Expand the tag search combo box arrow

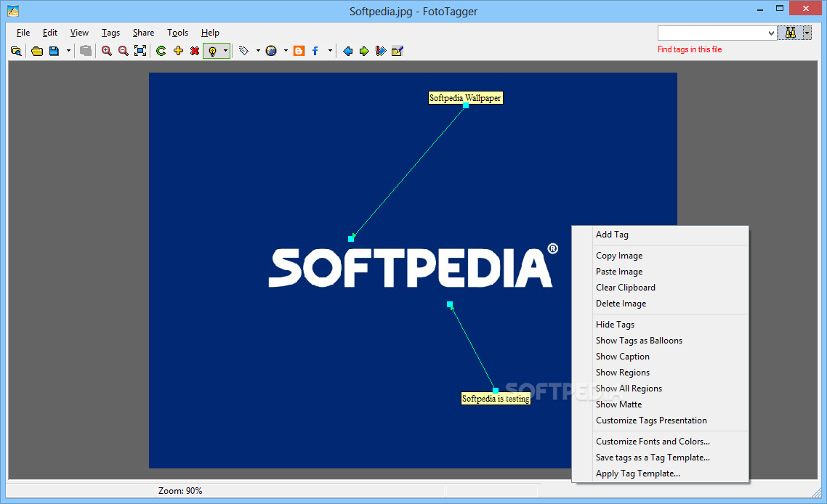click(771, 33)
